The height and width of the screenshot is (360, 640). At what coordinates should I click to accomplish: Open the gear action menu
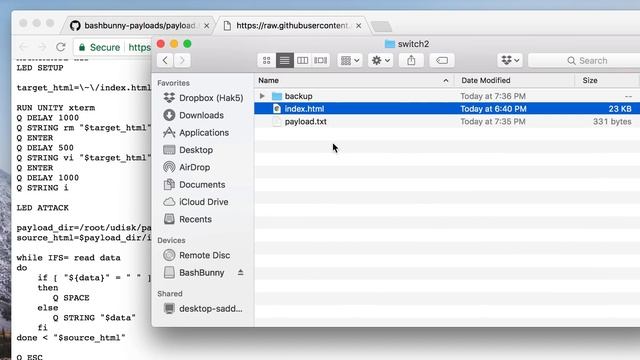(x=380, y=60)
